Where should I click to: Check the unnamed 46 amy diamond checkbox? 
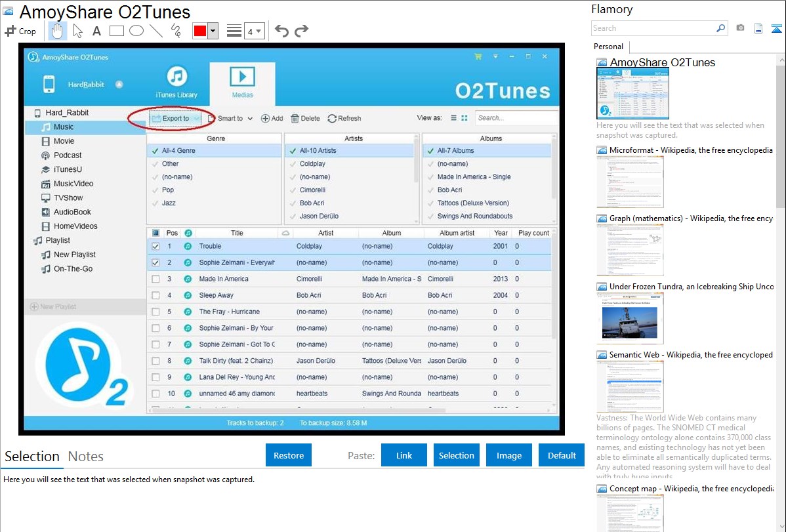click(156, 394)
